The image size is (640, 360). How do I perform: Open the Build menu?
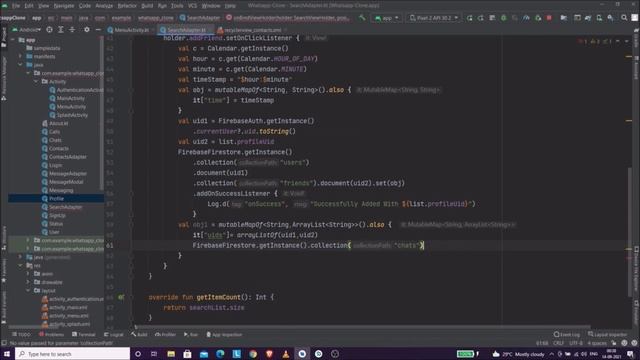pos(147,6)
